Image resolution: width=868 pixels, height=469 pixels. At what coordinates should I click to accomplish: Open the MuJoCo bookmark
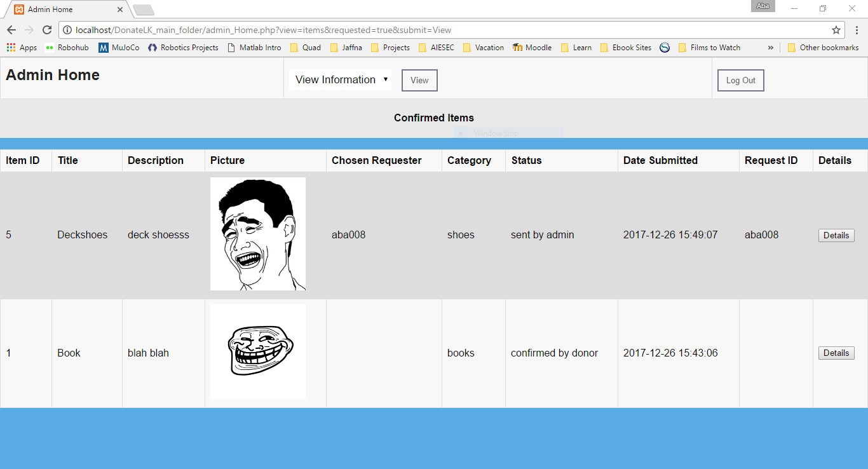tap(119, 48)
